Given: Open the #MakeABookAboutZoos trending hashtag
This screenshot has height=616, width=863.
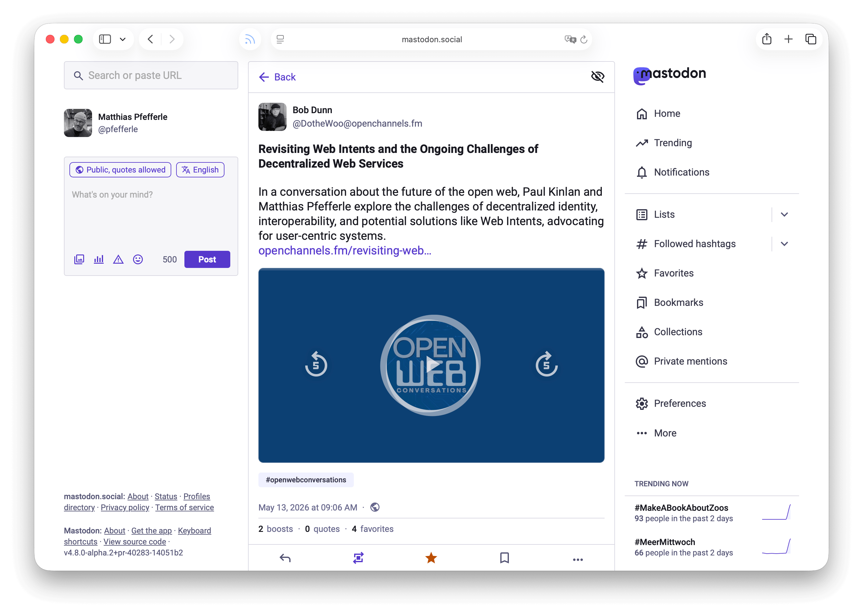Looking at the screenshot, I should point(681,507).
